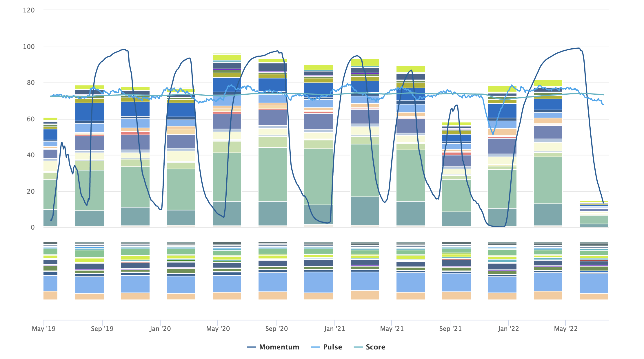Click the 120 y-axis label
Screen dimensions: 644x359
[29, 10]
